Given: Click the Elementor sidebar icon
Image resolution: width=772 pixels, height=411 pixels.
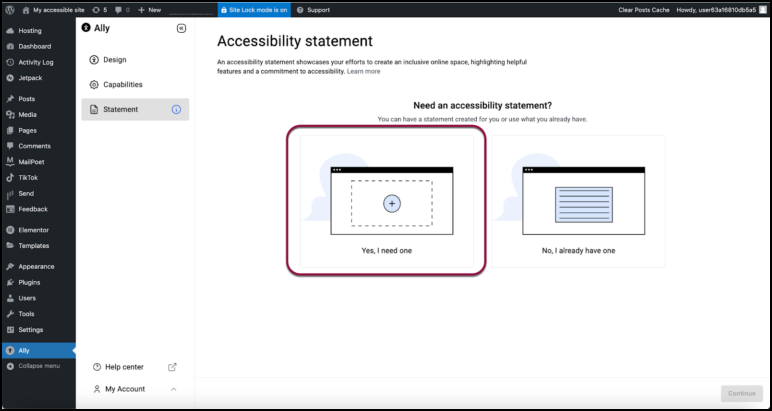Looking at the screenshot, I should (x=10, y=230).
